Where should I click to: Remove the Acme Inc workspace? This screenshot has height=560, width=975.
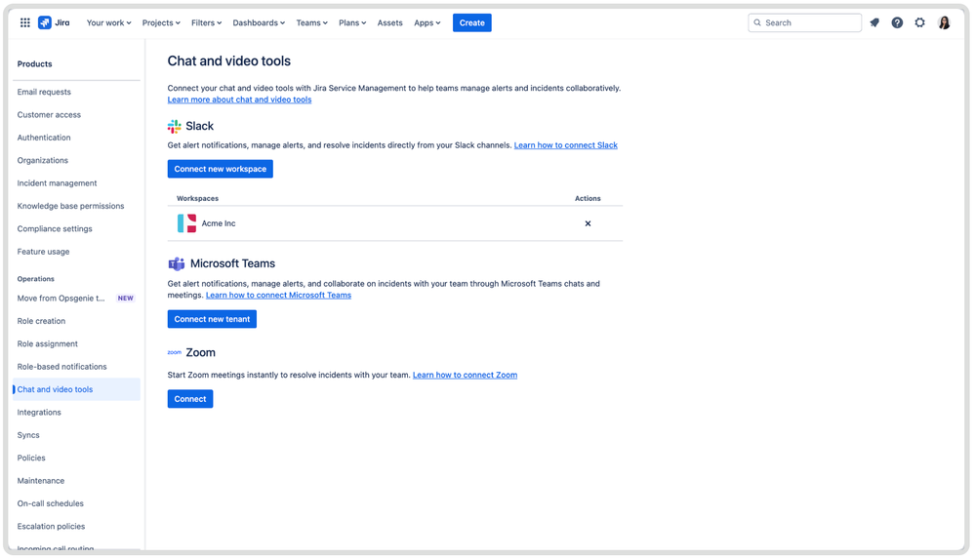click(588, 223)
